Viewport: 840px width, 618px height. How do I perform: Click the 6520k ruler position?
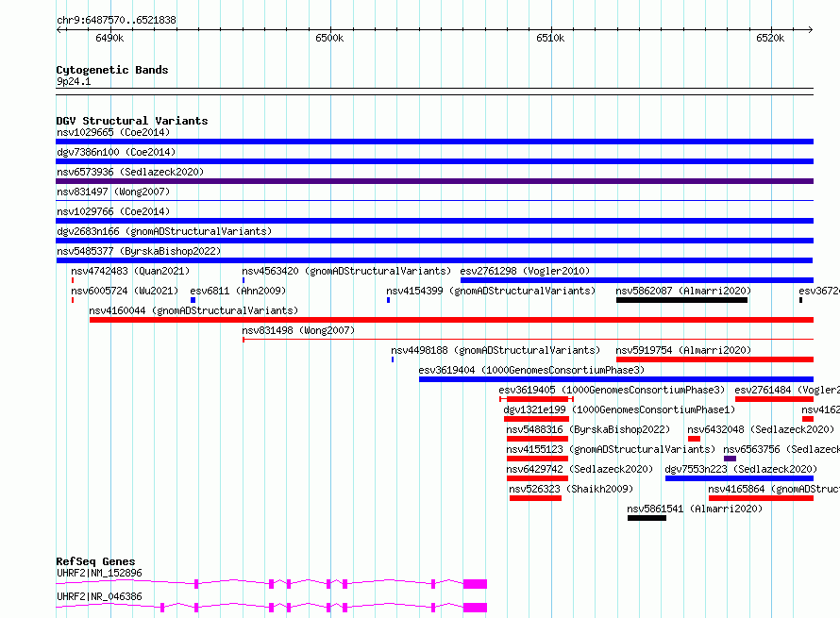point(770,38)
